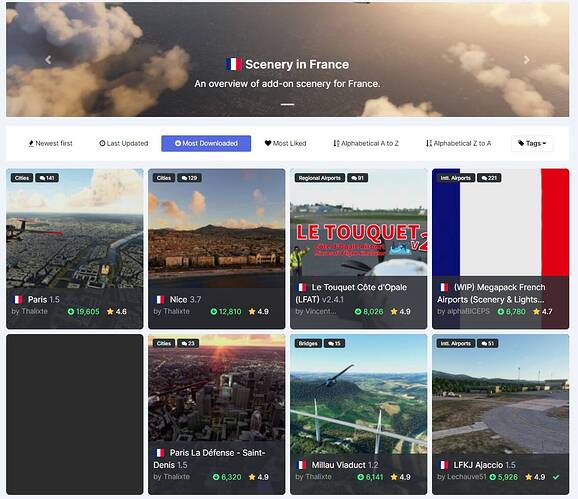Image resolution: width=578 pixels, height=499 pixels.
Task: Click the French flag icon beside Scenery in France
Action: 233,64
